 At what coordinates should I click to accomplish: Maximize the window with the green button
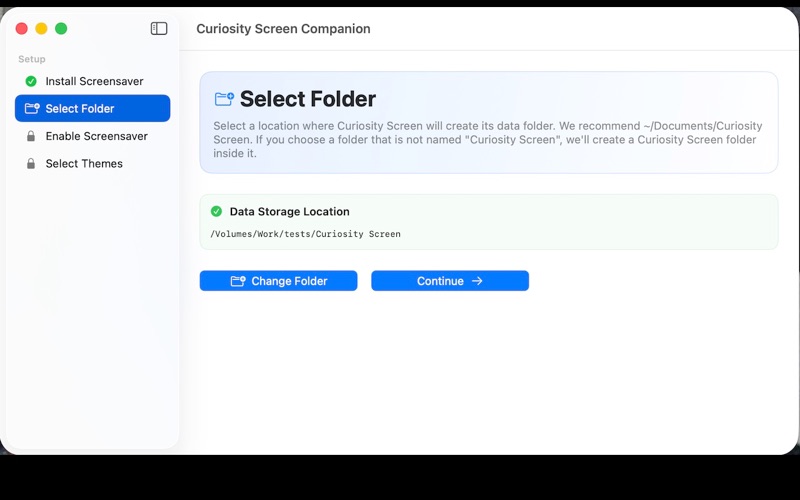(61, 29)
